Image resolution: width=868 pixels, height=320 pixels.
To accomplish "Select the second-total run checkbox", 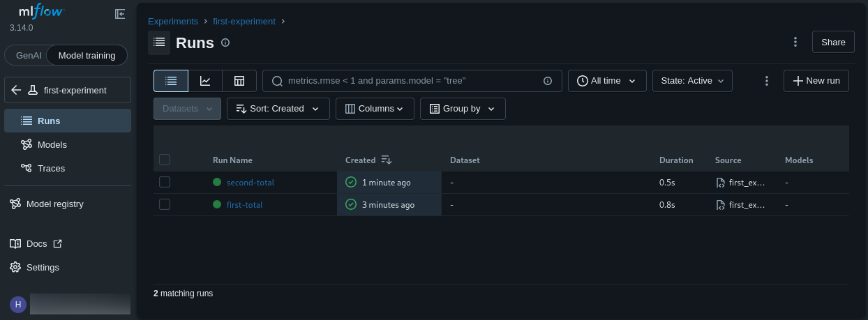I will point(165,182).
